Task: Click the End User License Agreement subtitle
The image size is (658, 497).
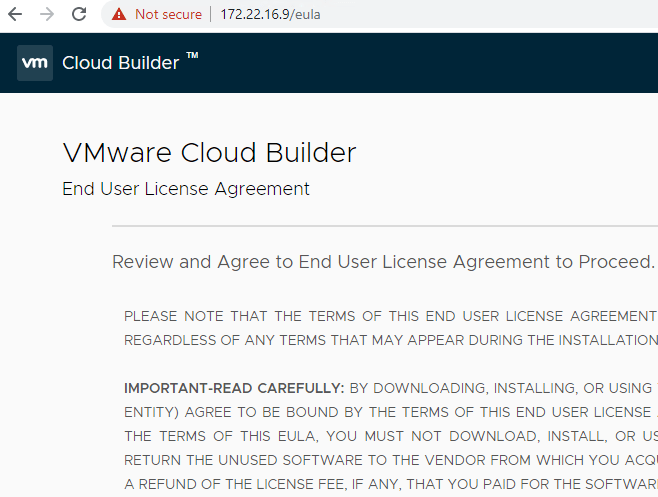Action: coord(186,189)
